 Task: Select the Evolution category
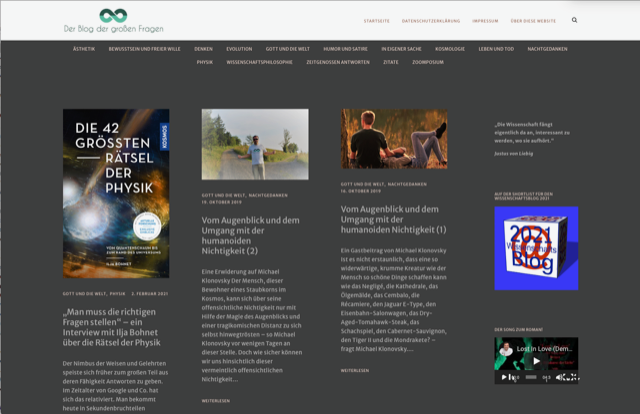pyautogui.click(x=239, y=49)
